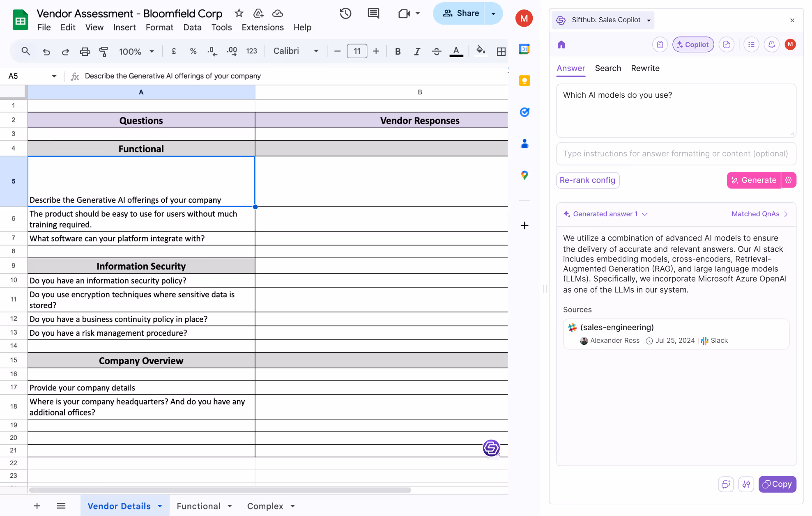Increase font size with plus button
Image resolution: width=812 pixels, height=516 pixels.
(x=376, y=51)
